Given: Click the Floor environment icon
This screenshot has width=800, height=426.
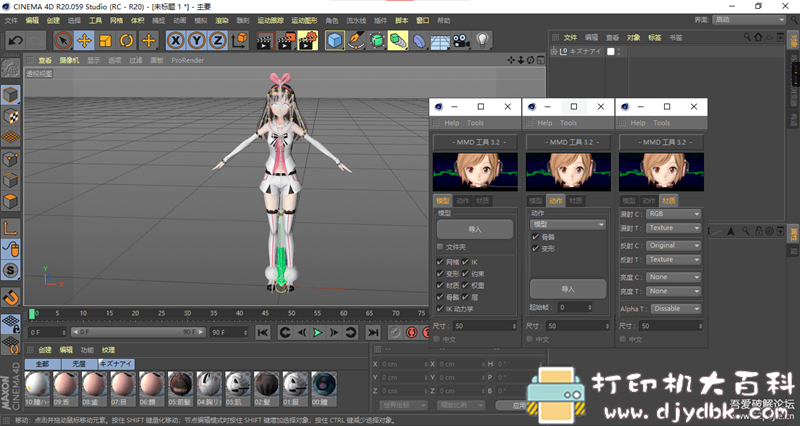Looking at the screenshot, I should [440, 40].
